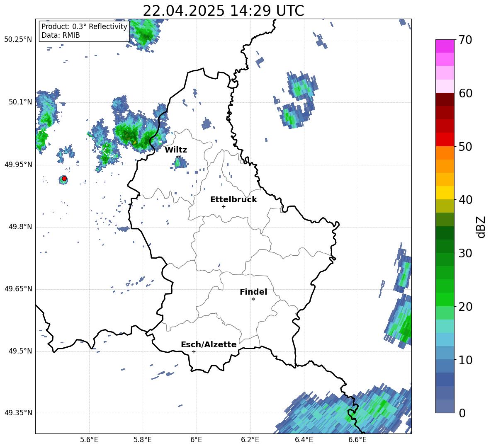The height and width of the screenshot is (448, 491).
Task: Pick the bright red 50 dBZ swatch
Action: (445, 140)
